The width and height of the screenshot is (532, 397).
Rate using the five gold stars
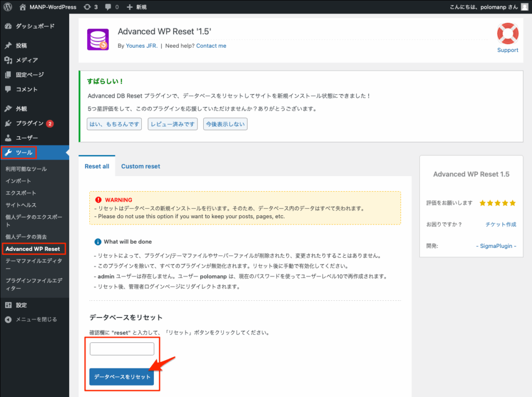point(497,203)
